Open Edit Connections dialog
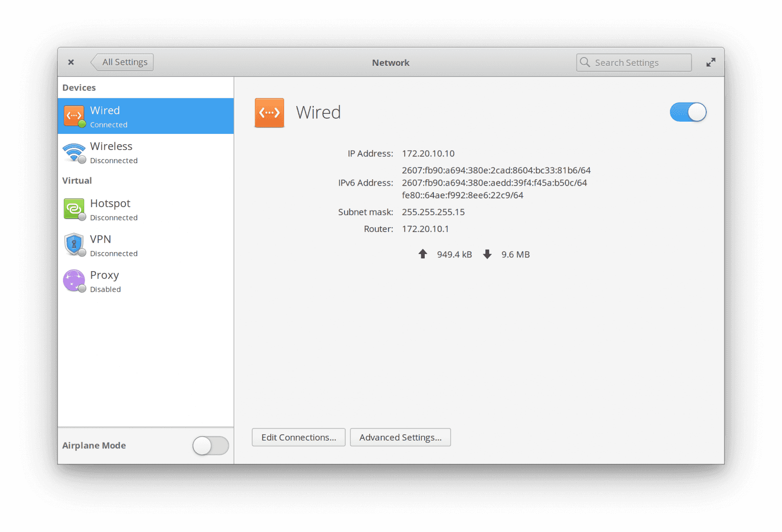The width and height of the screenshot is (782, 532). [x=298, y=437]
